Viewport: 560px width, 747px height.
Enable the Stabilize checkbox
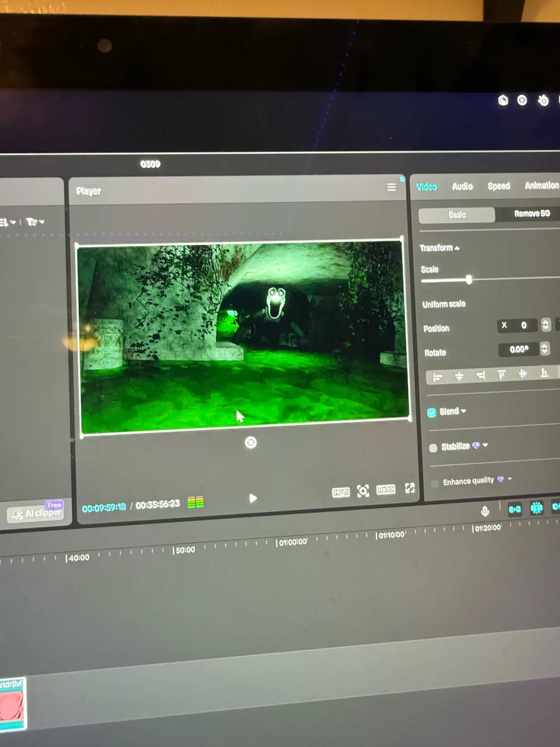(434, 448)
